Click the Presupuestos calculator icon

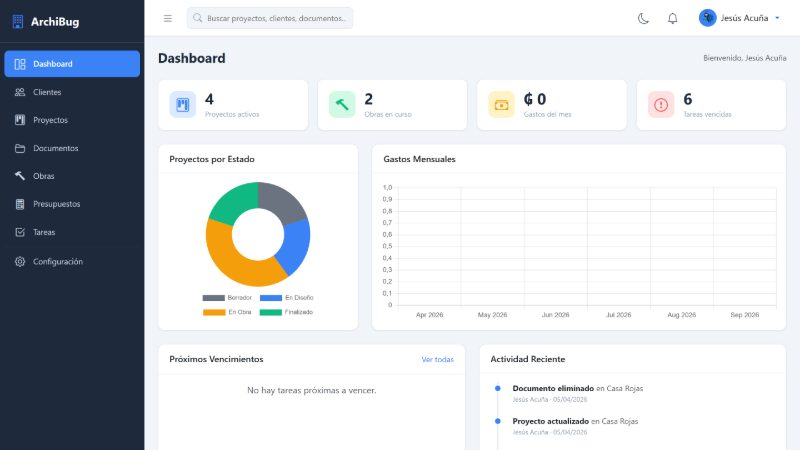20,204
